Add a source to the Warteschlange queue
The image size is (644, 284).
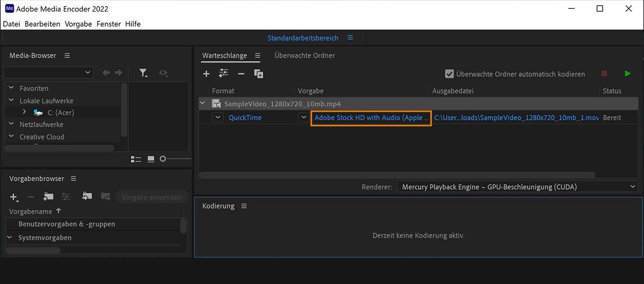pyautogui.click(x=206, y=74)
